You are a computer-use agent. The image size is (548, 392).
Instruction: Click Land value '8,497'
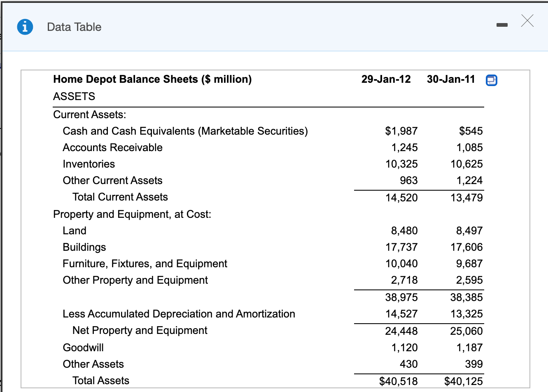tap(469, 231)
